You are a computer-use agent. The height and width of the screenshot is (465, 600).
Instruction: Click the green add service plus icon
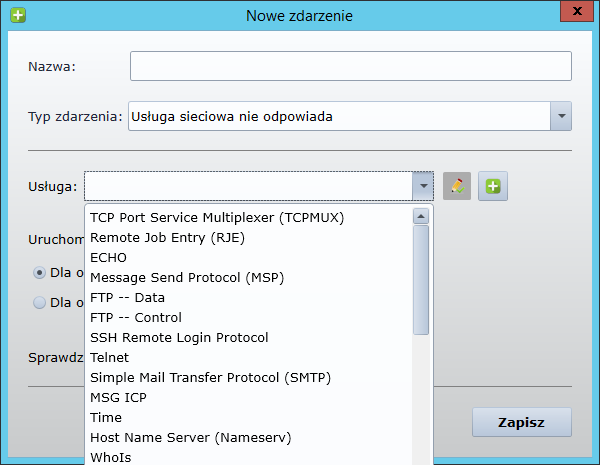493,186
